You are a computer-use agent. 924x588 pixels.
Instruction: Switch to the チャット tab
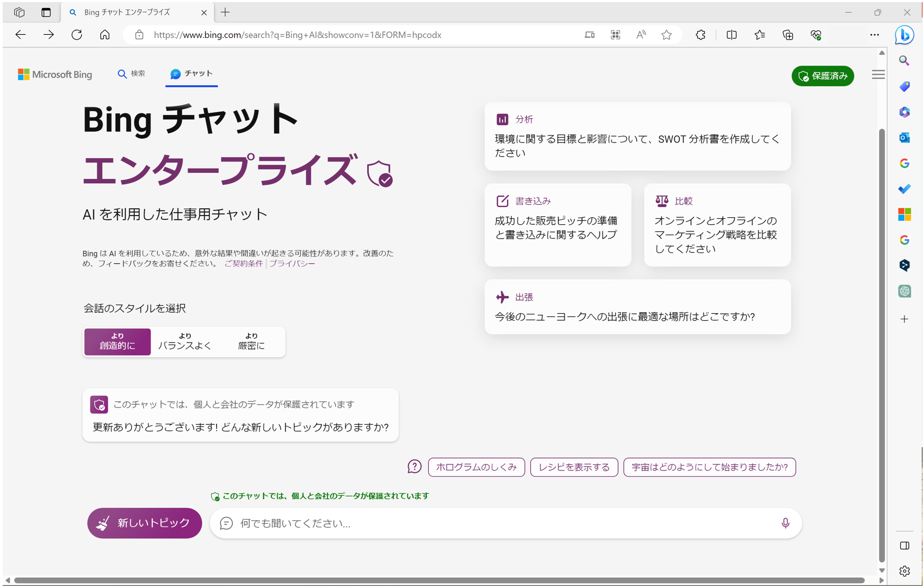(x=191, y=73)
